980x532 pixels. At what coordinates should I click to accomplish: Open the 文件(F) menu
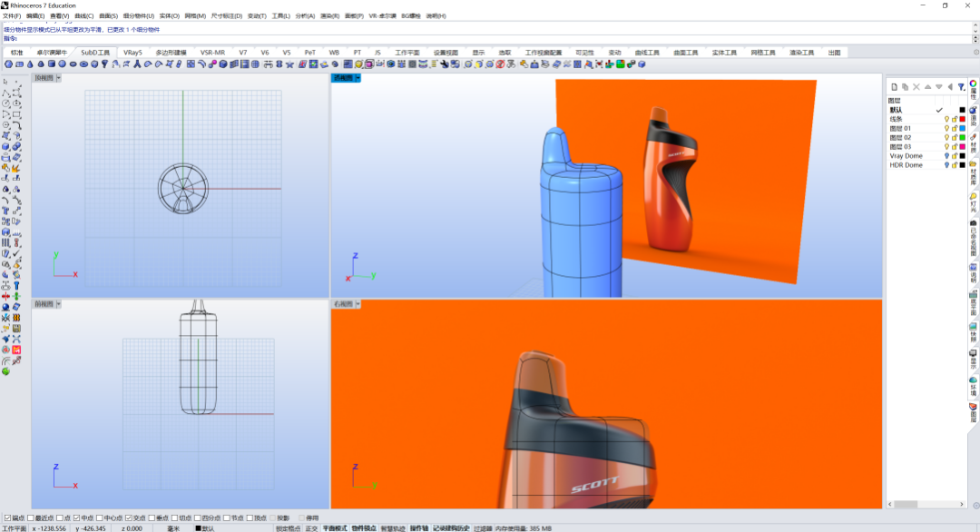point(12,15)
